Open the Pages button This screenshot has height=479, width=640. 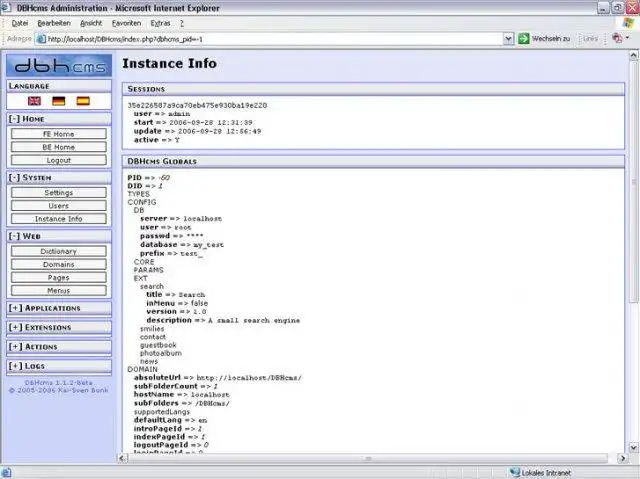tap(59, 277)
